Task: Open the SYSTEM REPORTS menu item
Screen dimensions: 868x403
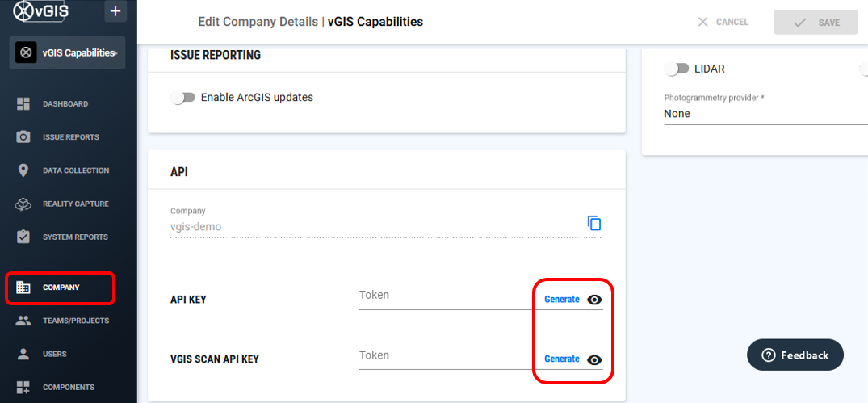Action: [x=75, y=237]
